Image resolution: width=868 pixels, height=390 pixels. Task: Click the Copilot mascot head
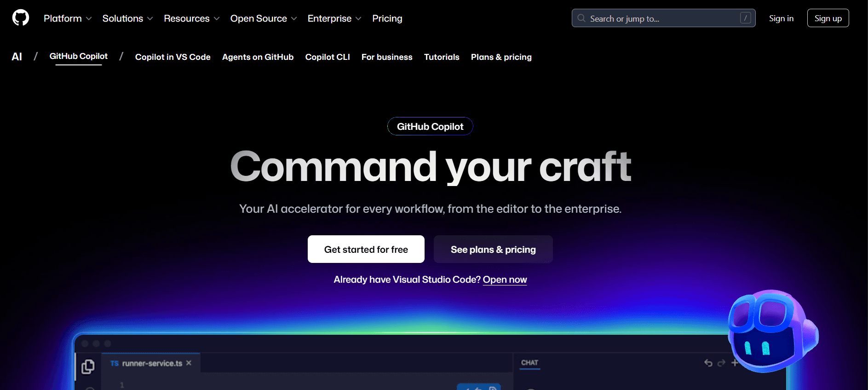coord(772,331)
